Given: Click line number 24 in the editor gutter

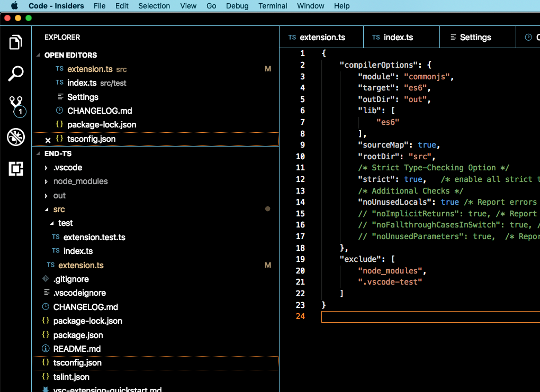Looking at the screenshot, I should tap(300, 316).
